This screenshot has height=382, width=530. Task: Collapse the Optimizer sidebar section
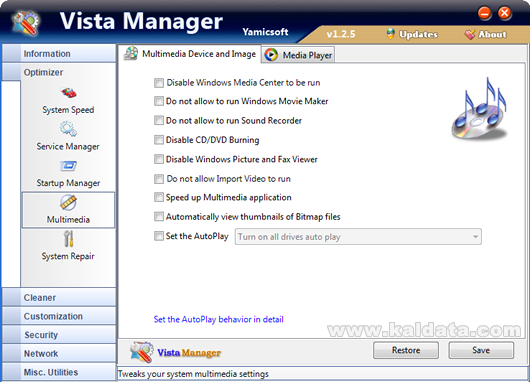(x=59, y=72)
